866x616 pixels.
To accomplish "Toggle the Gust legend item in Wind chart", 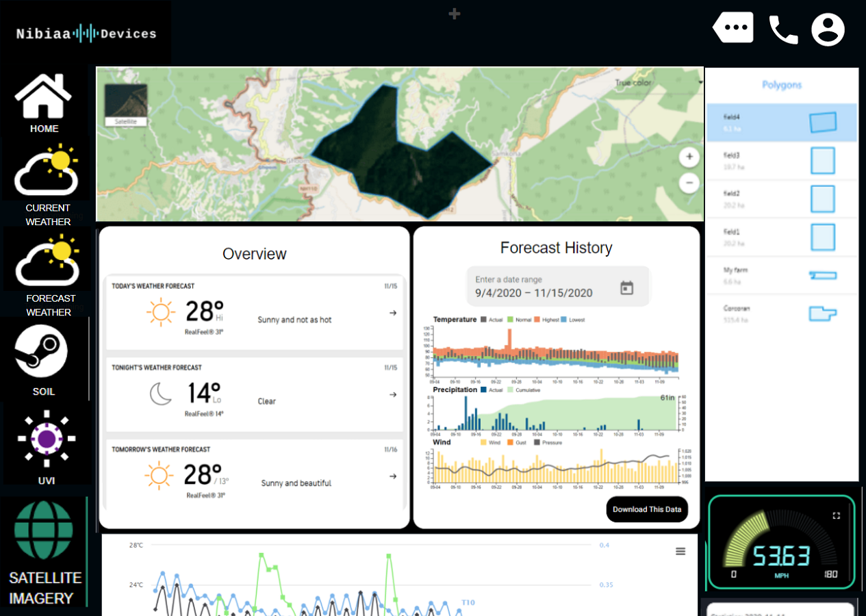I will pos(519,443).
